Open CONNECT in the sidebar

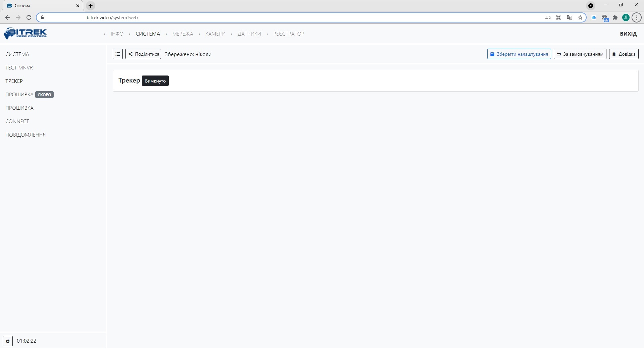[x=17, y=121]
